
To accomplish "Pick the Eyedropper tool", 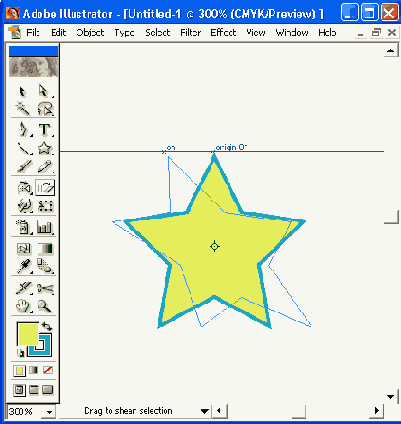I will click(x=23, y=266).
